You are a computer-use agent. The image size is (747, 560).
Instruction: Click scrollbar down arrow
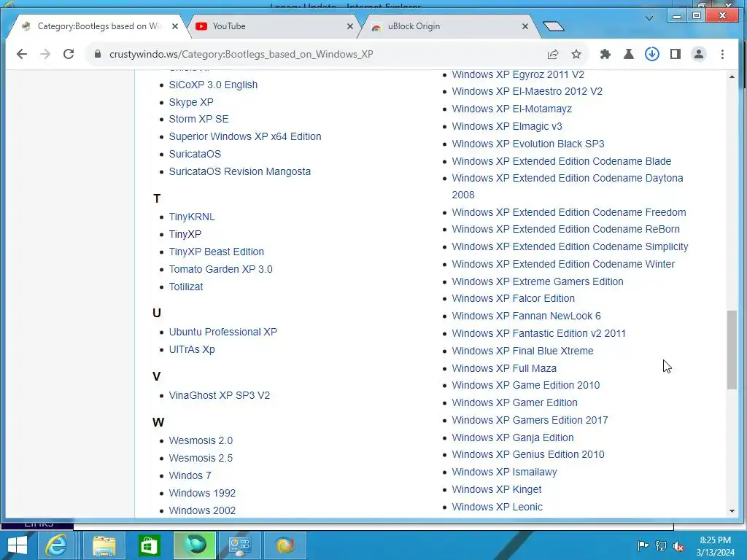[x=732, y=511]
